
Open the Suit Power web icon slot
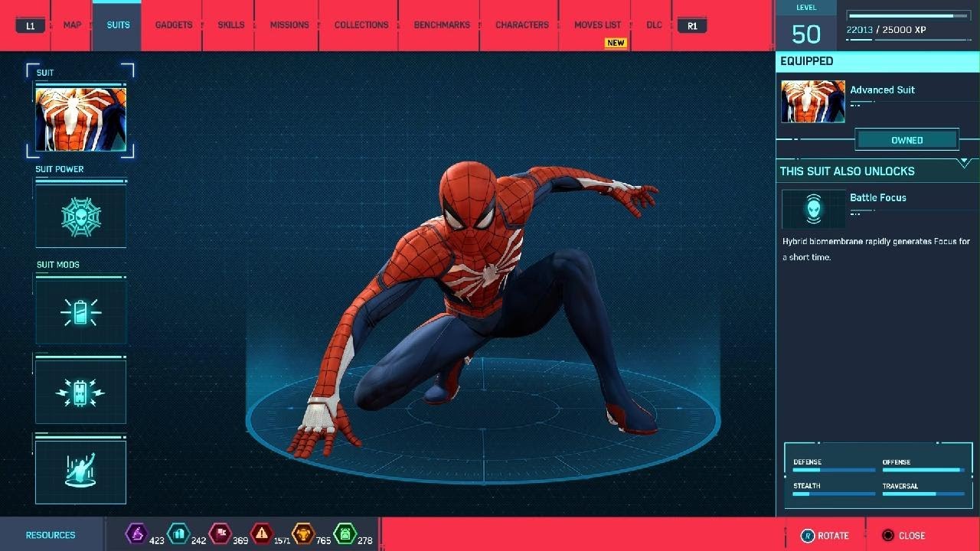[80, 216]
